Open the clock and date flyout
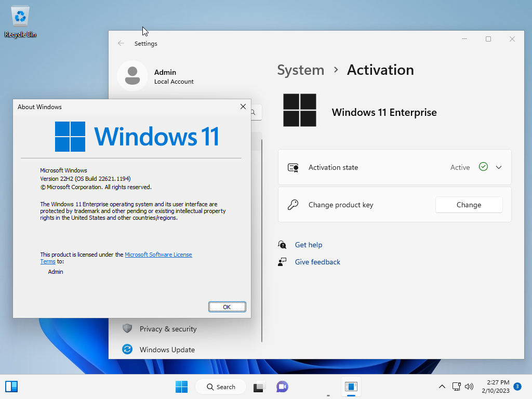 coord(496,387)
